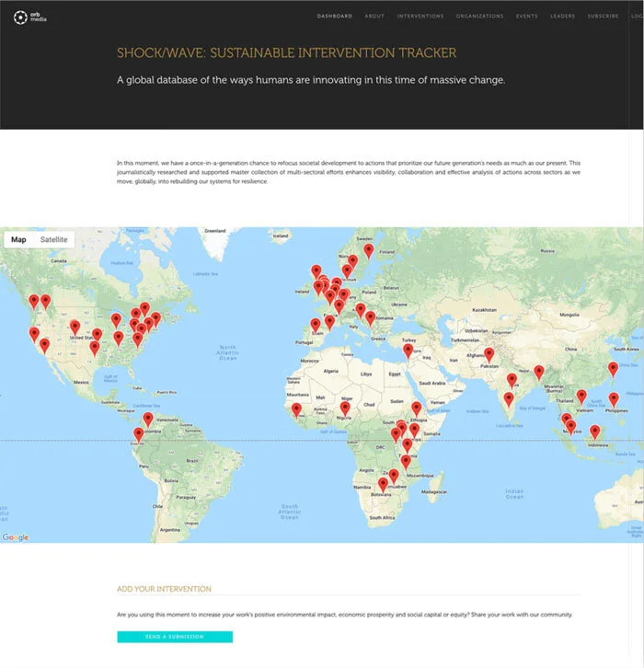Click the Shock/Wave tracker page title
The image size is (644, 668).
pos(287,52)
